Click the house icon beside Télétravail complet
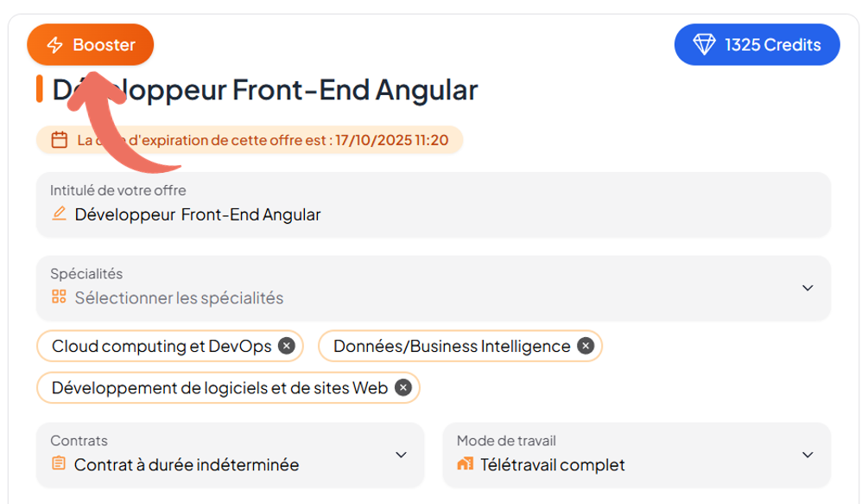This screenshot has height=504, width=868. 465,464
